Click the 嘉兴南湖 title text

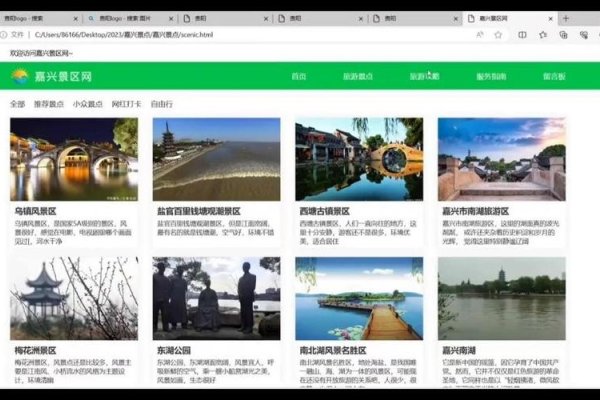point(459,350)
